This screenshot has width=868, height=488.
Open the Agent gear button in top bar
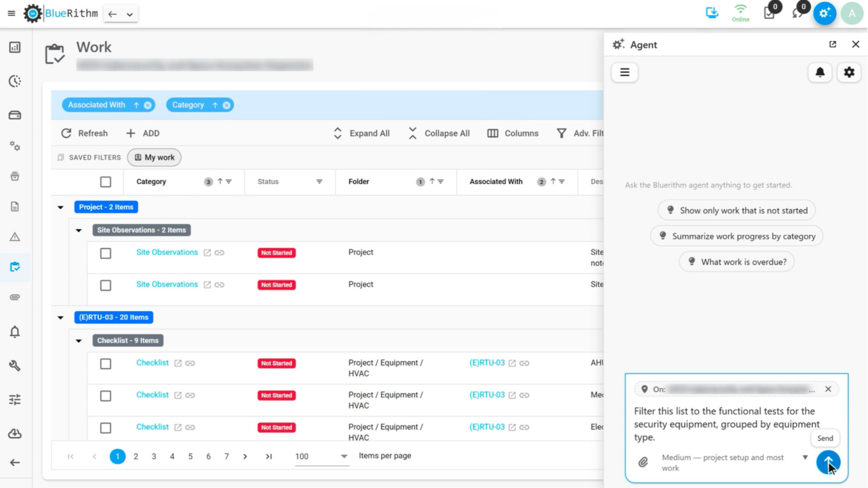tap(825, 14)
